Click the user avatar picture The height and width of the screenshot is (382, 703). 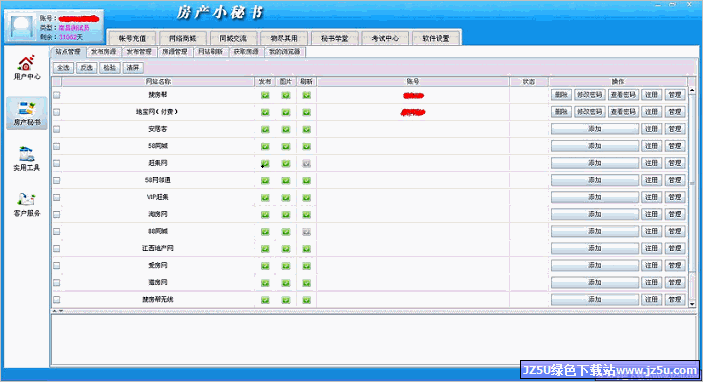[x=22, y=27]
